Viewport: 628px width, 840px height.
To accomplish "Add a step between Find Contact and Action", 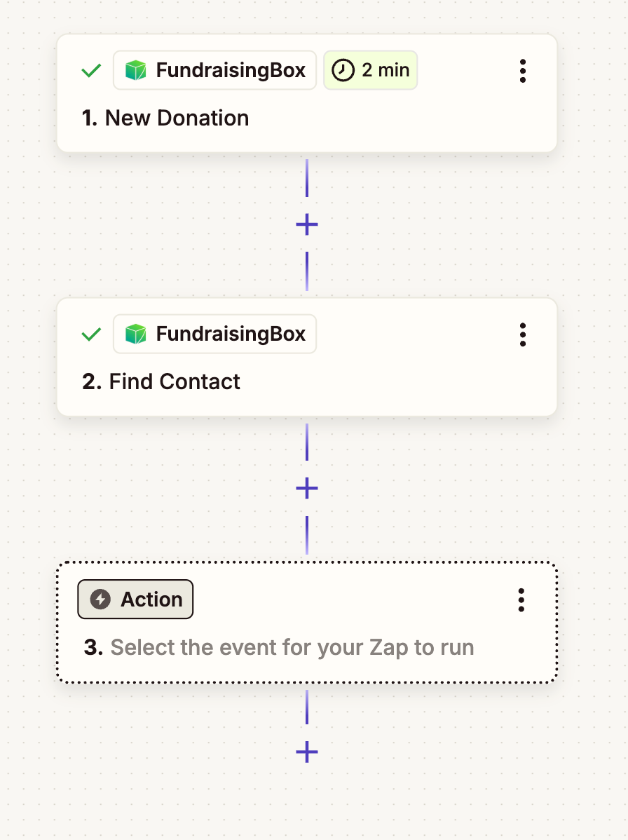I will [307, 488].
